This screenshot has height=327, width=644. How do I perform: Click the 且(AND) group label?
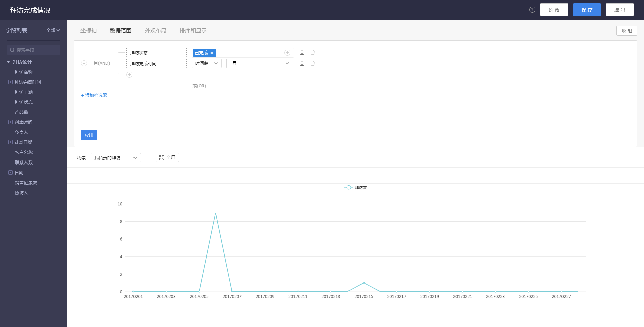[x=102, y=63]
